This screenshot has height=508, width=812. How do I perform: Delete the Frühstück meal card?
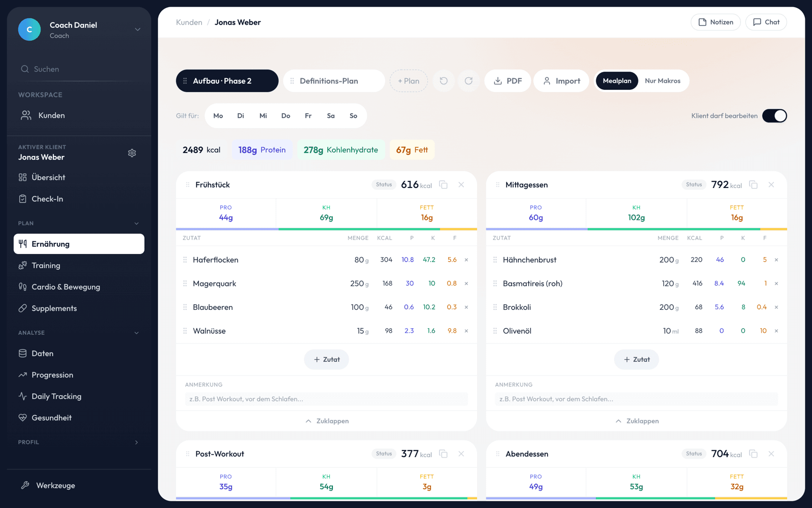tap(461, 185)
